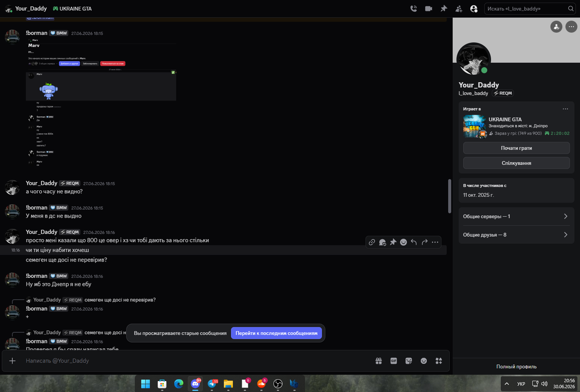
Task: Open clock and date 20:56 in tray
Action: click(564, 384)
